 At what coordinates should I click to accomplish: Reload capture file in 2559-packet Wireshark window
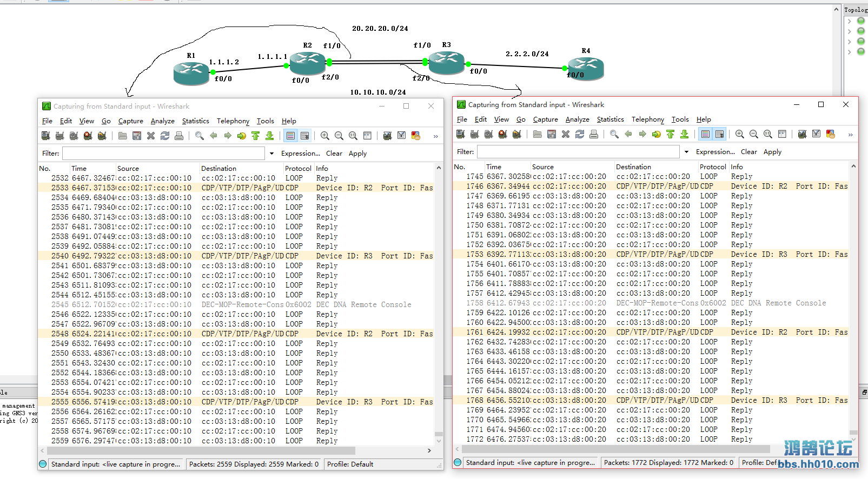click(165, 136)
